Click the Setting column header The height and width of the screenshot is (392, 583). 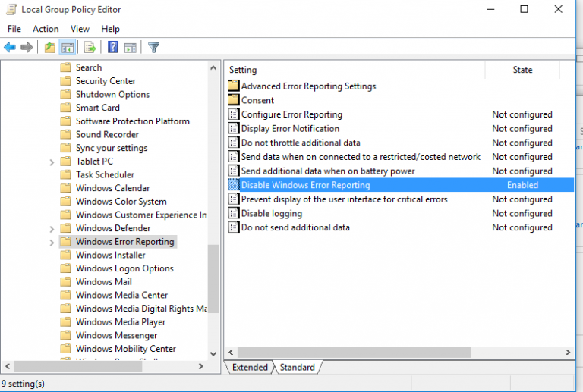[x=243, y=70]
